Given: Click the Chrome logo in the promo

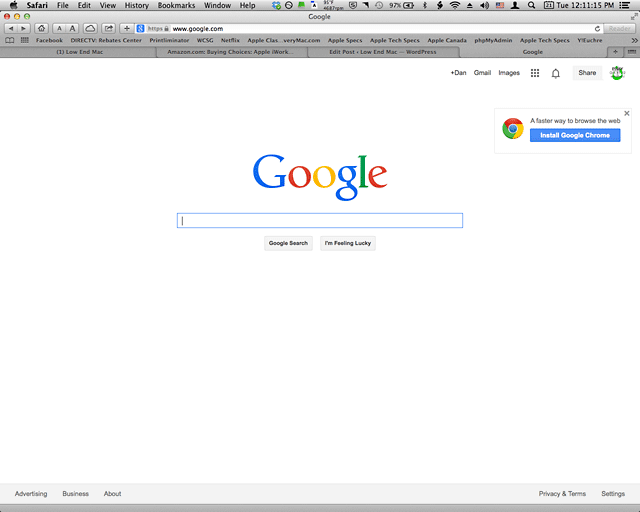Looking at the screenshot, I should [513, 129].
